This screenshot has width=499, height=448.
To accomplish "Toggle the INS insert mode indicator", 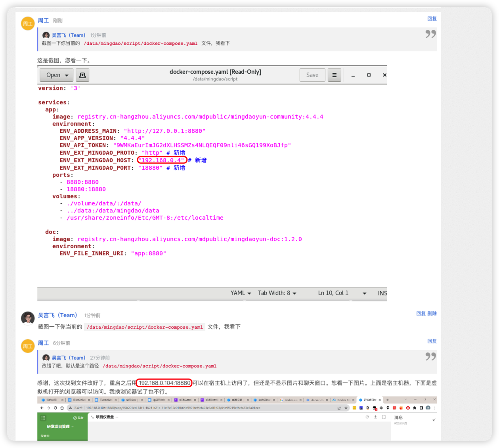I will tap(382, 293).
